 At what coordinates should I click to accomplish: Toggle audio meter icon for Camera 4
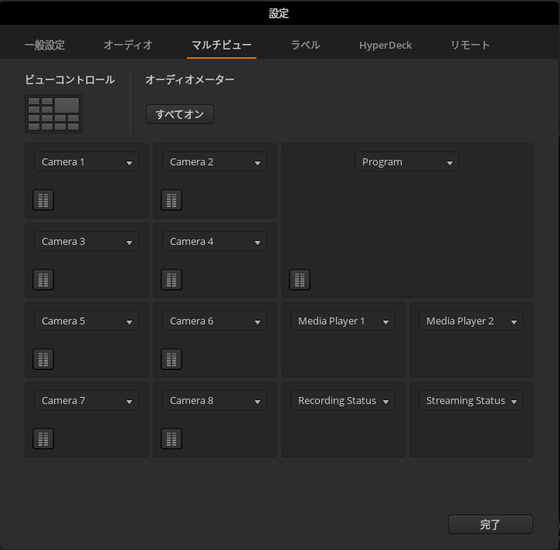pos(171,280)
